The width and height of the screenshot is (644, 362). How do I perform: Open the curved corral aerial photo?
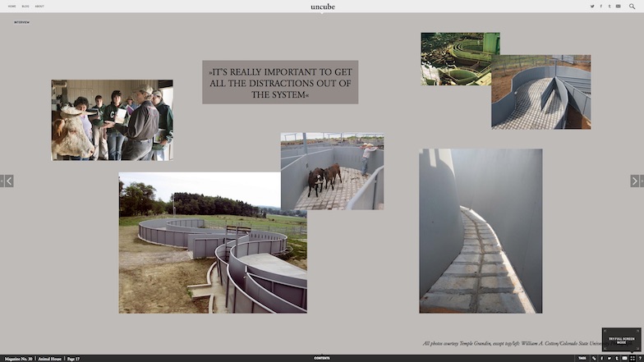pyautogui.click(x=212, y=242)
